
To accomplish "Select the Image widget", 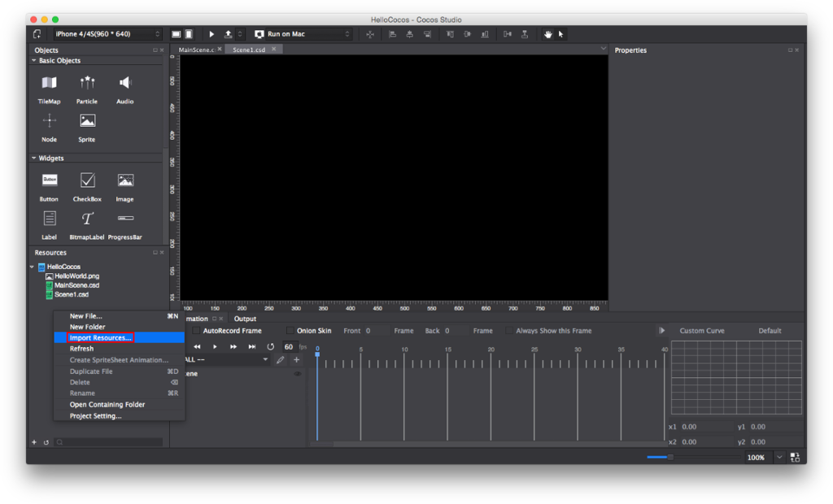I will tap(124, 187).
